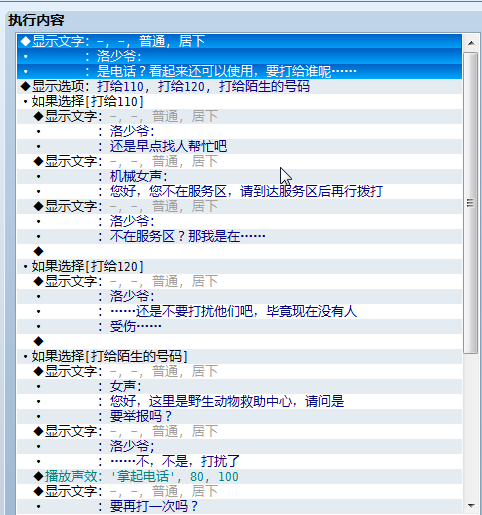
Task: Select the line ……不，不是，打扰了
Action: [239, 461]
